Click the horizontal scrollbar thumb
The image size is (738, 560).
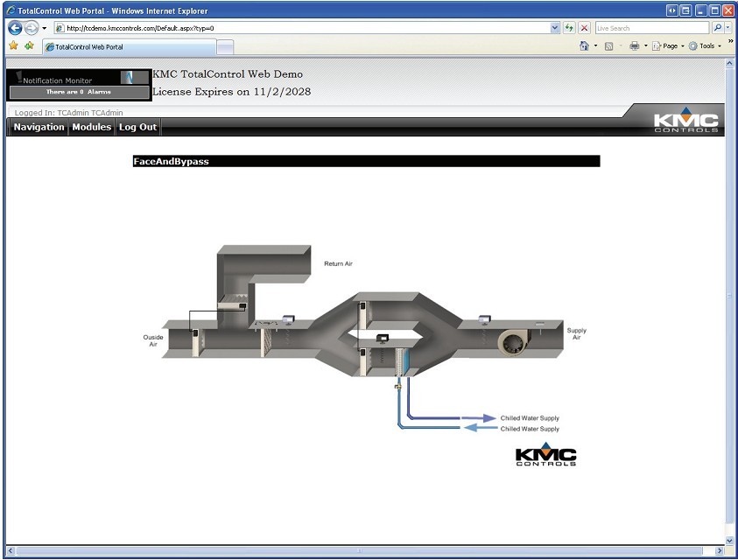tap(360, 550)
